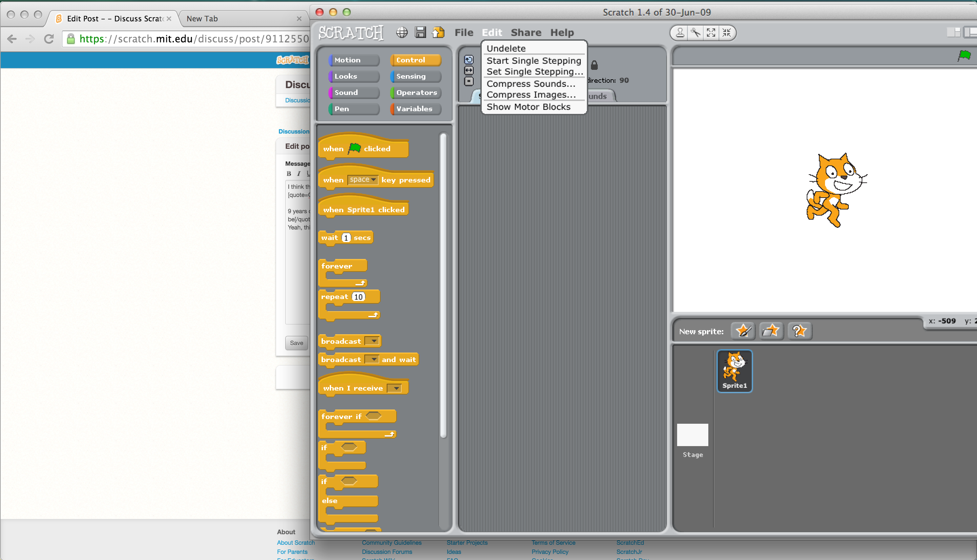
Task: Paint a new sprite icon
Action: point(743,331)
